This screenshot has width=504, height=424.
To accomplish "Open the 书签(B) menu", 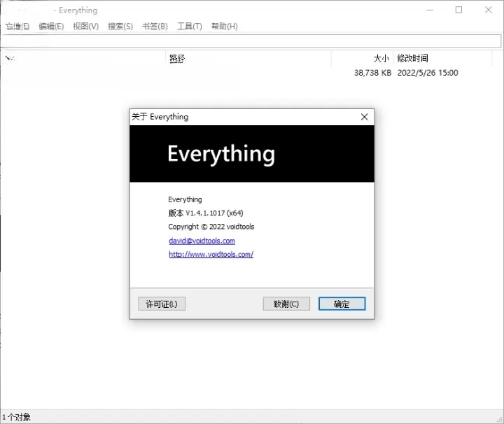I will click(x=155, y=27).
